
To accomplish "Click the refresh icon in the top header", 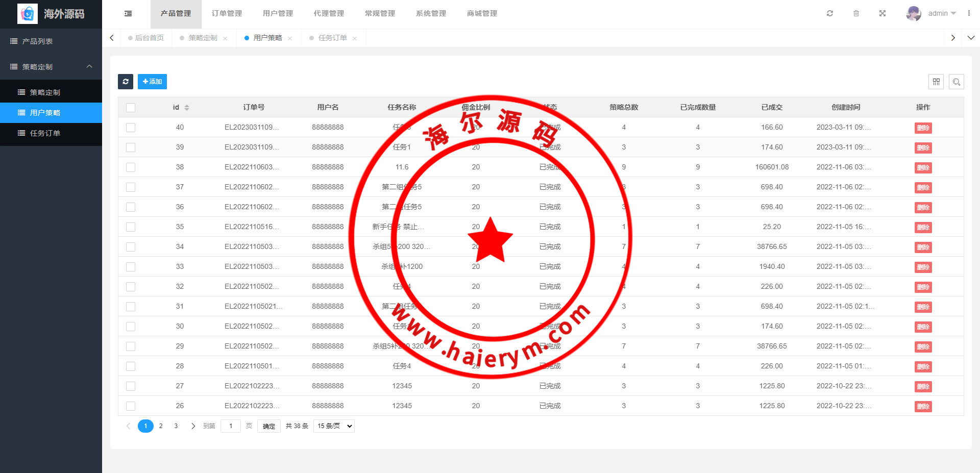I will 830,14.
